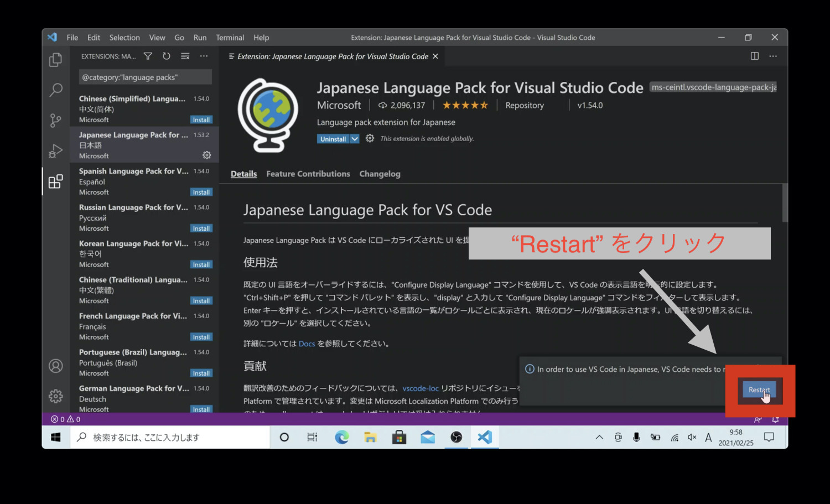Open the Run and Debug view

(x=55, y=150)
